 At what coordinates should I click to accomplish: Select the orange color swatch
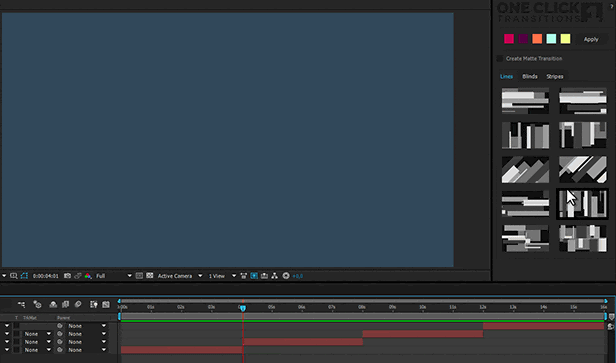coord(537,39)
